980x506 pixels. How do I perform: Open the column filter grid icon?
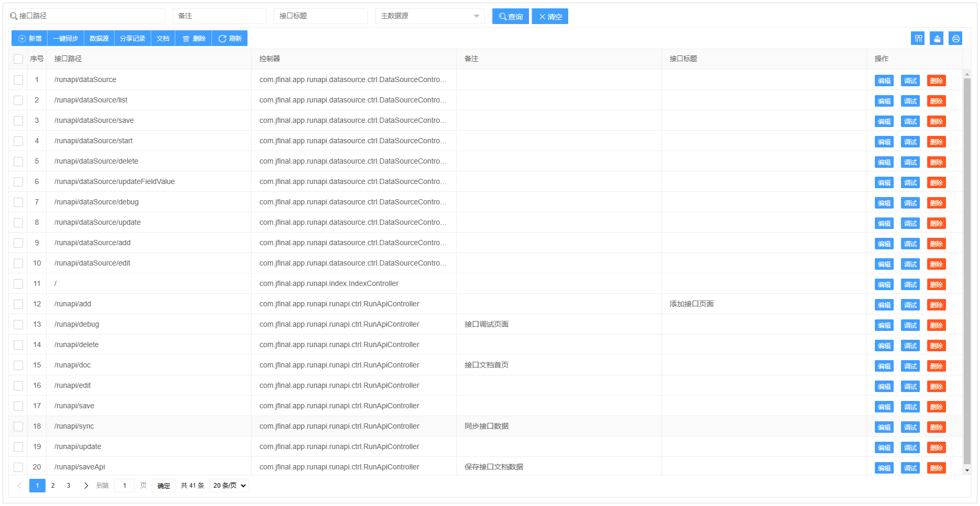(x=918, y=38)
